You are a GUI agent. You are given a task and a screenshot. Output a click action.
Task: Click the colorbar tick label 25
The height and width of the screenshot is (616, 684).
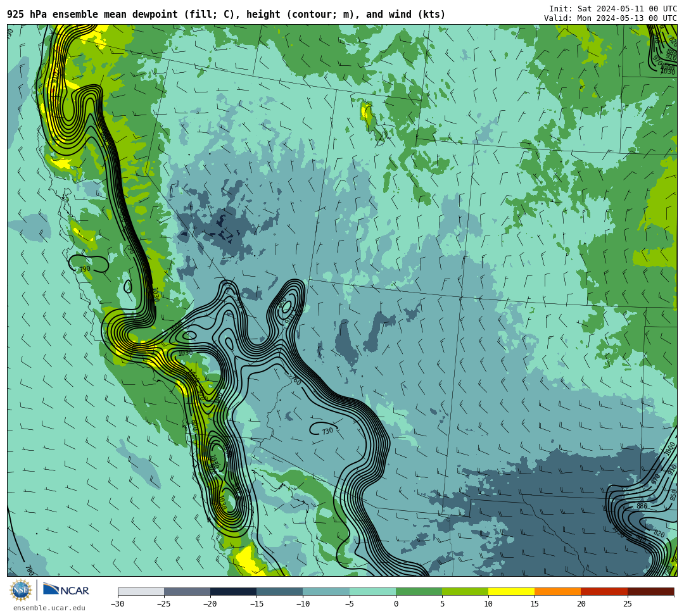[x=627, y=604]
